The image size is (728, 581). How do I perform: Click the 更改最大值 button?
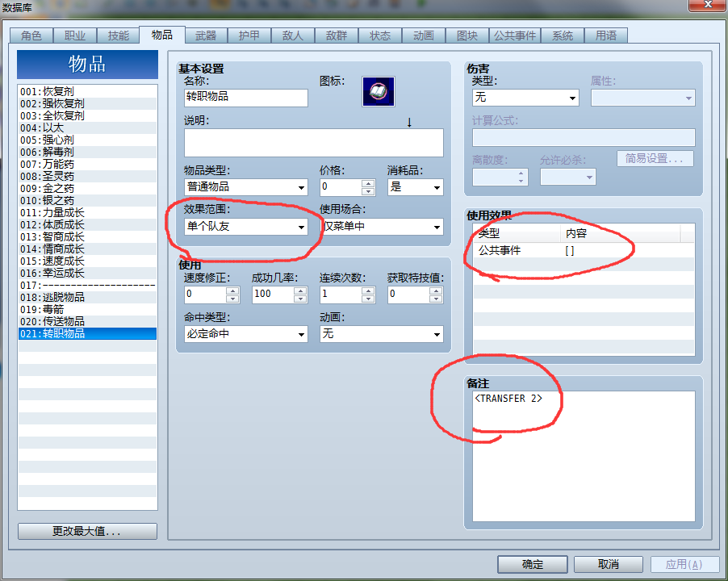pyautogui.click(x=87, y=531)
